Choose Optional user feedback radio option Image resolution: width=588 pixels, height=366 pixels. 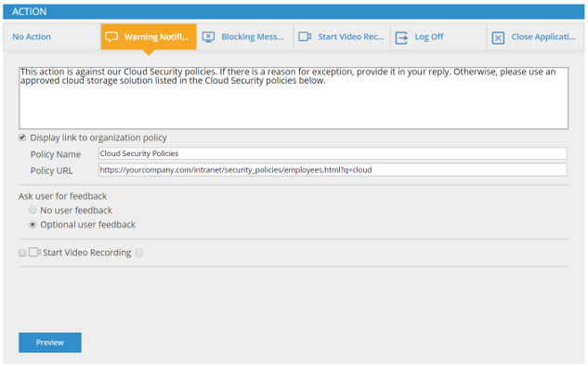point(33,224)
